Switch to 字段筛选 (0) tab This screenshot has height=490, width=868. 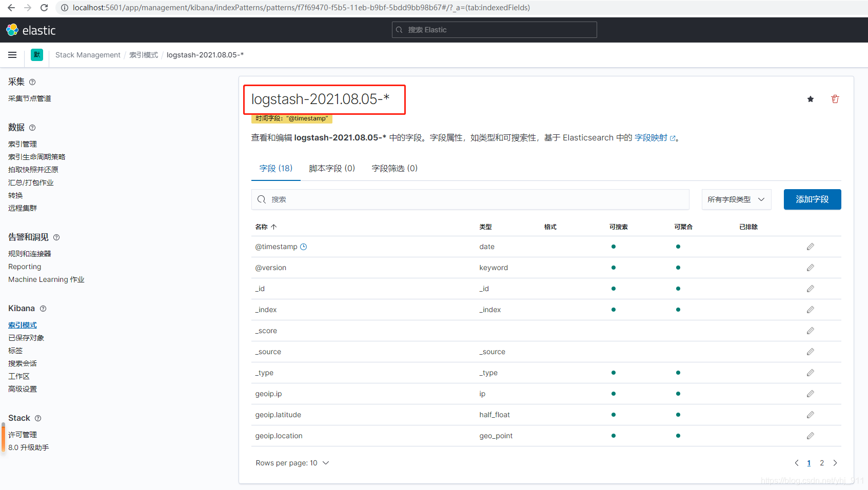[394, 168]
